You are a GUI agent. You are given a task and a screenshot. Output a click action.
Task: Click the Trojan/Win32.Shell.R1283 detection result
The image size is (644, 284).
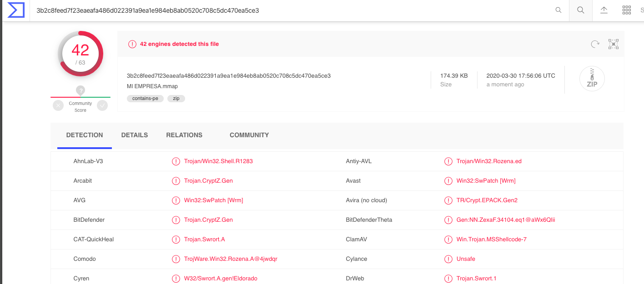coord(218,161)
